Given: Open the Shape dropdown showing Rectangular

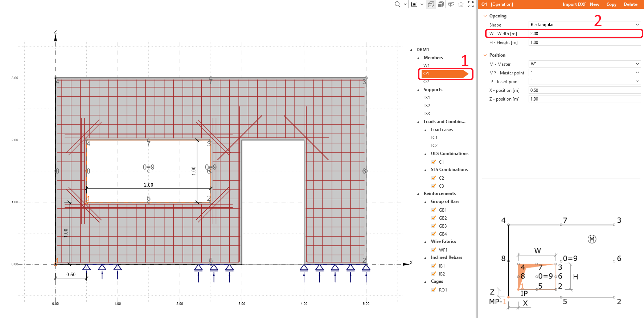Looking at the screenshot, I should (x=584, y=25).
